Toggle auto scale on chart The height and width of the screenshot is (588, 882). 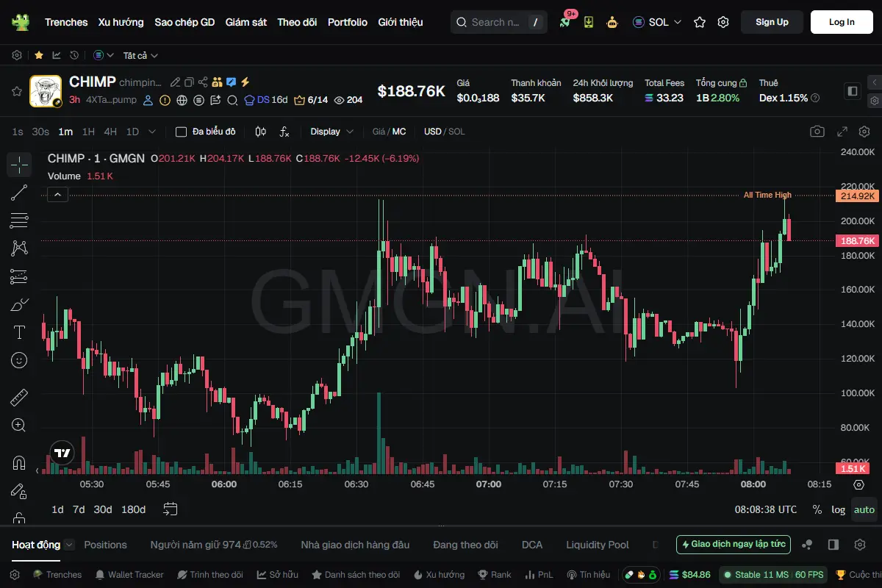[864, 509]
